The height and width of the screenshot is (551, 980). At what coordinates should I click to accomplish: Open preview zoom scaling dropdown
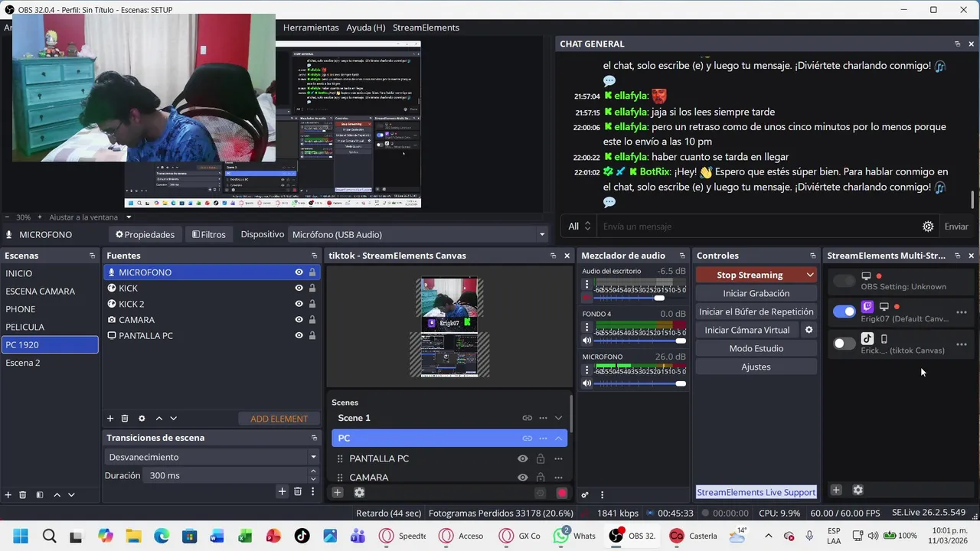coord(129,217)
